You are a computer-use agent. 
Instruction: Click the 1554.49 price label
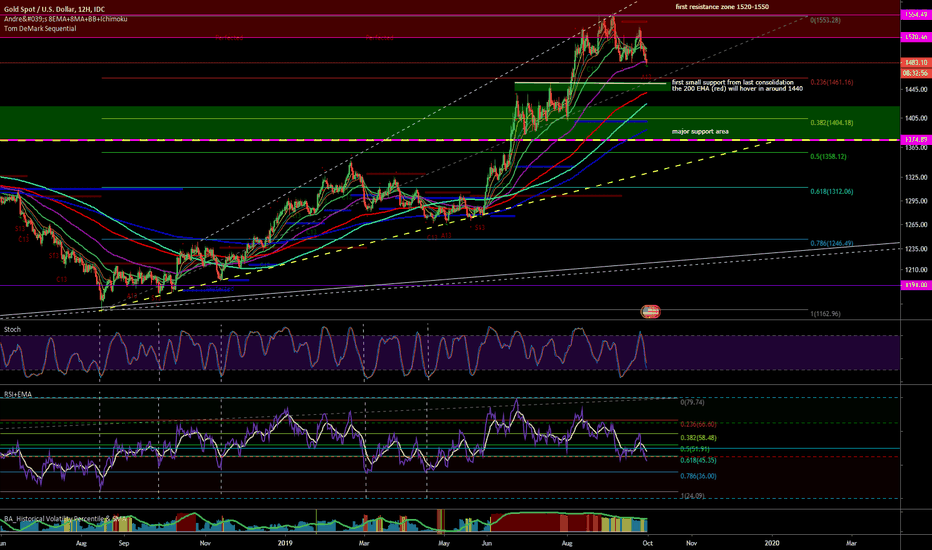pos(915,14)
